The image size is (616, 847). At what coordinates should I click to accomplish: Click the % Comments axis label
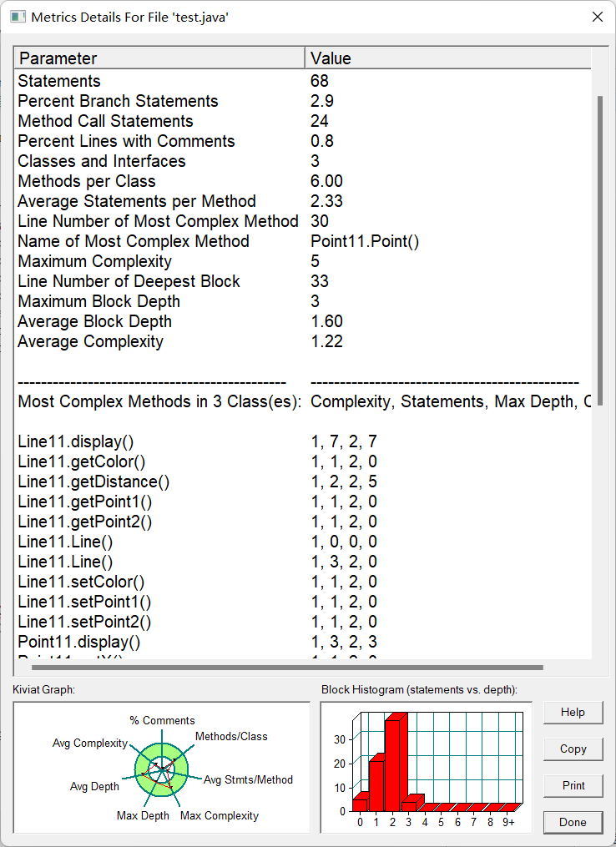point(162,721)
